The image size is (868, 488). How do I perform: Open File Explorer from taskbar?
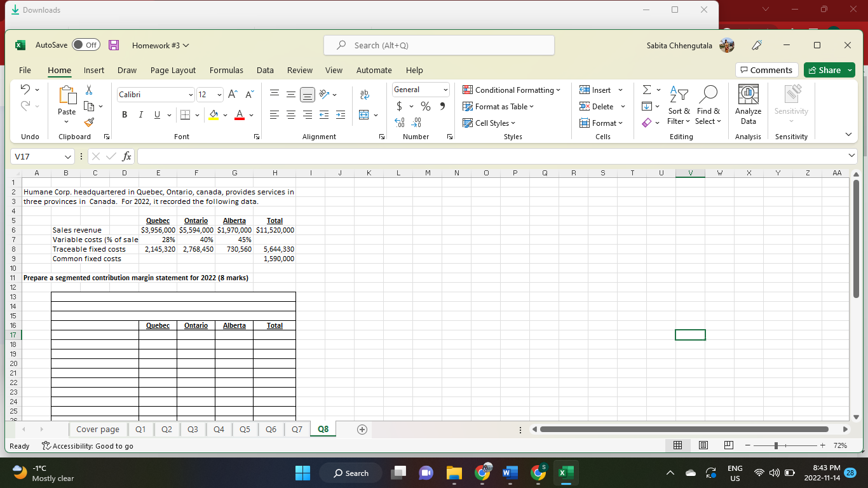[x=454, y=473]
